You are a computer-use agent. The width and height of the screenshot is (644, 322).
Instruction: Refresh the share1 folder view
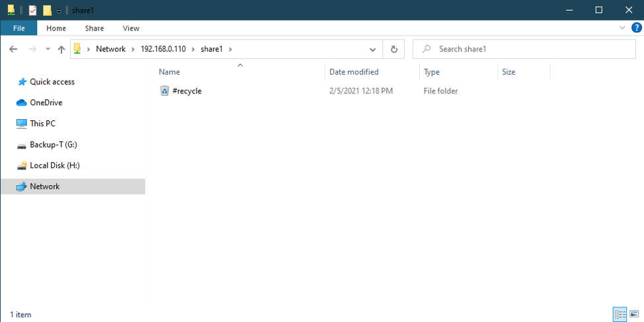(394, 50)
